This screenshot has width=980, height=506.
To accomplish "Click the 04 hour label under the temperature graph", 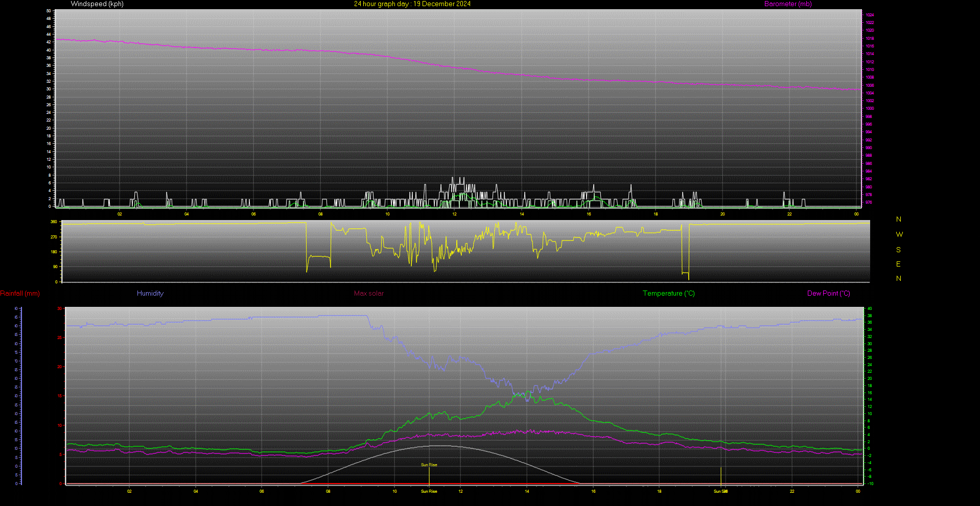I will point(196,491).
